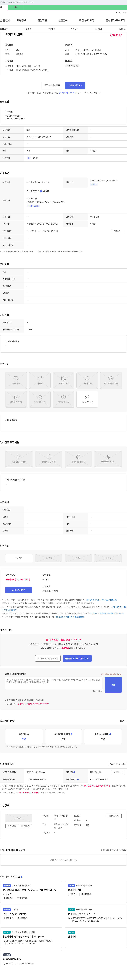Image resolution: width=127 pixels, height=980 pixels.
Task: Click the 관심기업 star button
Action: [12, 826]
